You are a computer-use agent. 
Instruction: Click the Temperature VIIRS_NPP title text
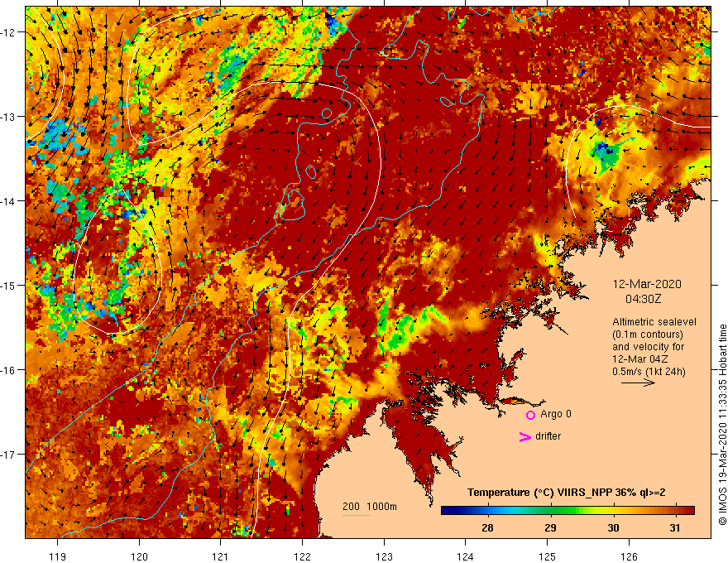click(x=567, y=493)
